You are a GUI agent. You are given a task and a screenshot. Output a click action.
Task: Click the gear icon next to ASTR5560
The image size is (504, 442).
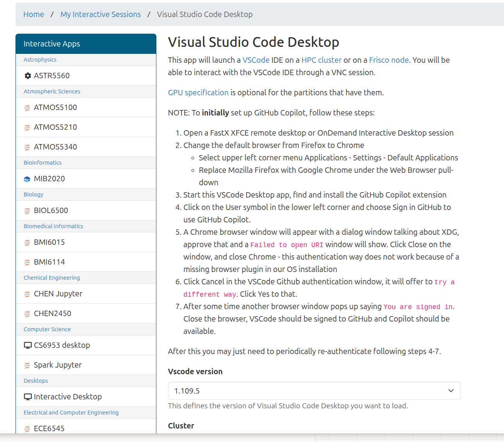27,76
